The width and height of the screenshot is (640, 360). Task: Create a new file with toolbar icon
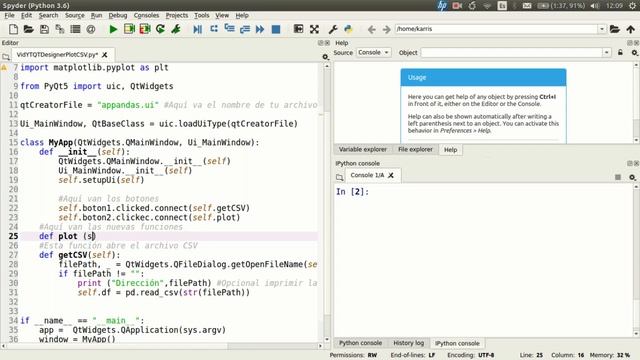[x=13, y=29]
